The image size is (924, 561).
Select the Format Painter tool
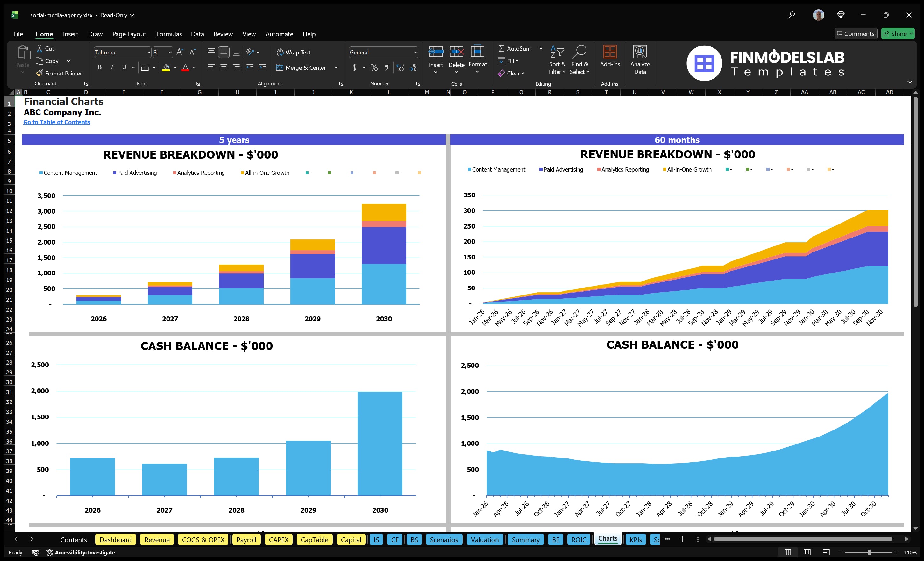point(59,73)
